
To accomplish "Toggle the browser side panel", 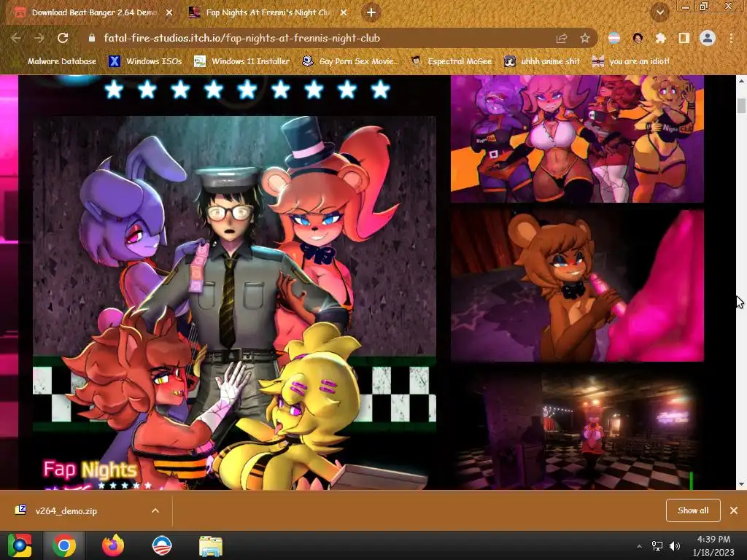I will (684, 38).
